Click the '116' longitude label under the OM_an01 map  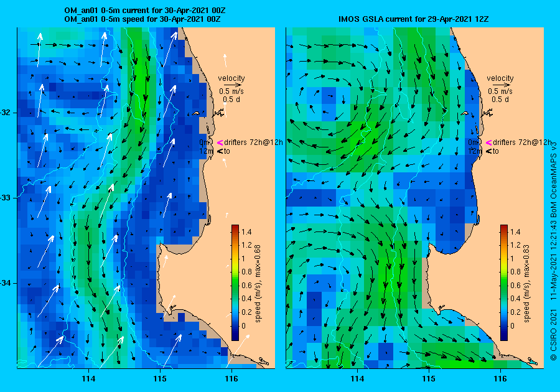pos(231,379)
